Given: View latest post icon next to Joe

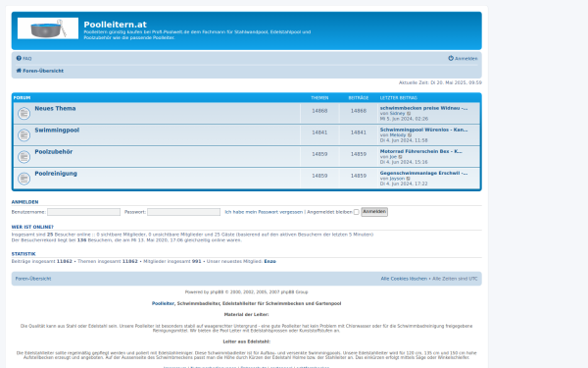Looking at the screenshot, I should click(x=400, y=157).
